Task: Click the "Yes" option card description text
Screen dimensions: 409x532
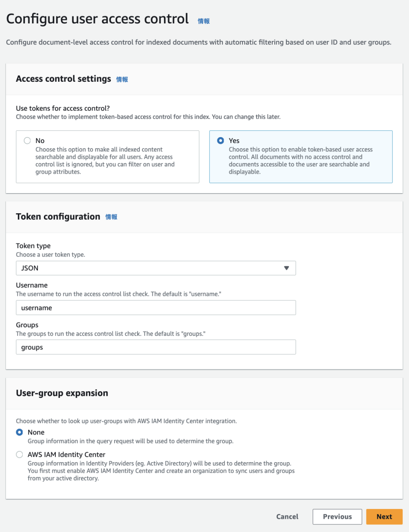Action: (299, 160)
